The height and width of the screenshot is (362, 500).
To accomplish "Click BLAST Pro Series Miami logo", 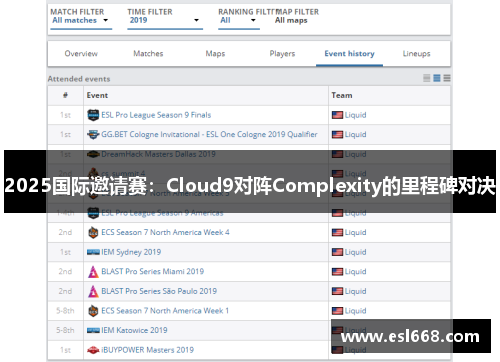I will point(93,271).
